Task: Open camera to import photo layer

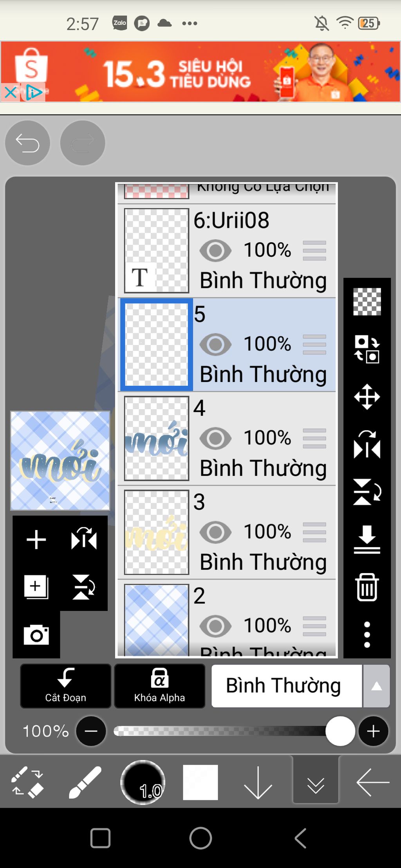Action: (36, 634)
